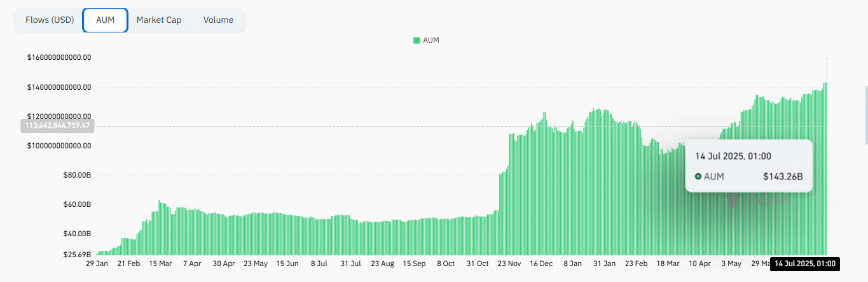The height and width of the screenshot is (282, 868).
Task: Click the 23 Nov x-axis date label
Action: pyautogui.click(x=509, y=264)
